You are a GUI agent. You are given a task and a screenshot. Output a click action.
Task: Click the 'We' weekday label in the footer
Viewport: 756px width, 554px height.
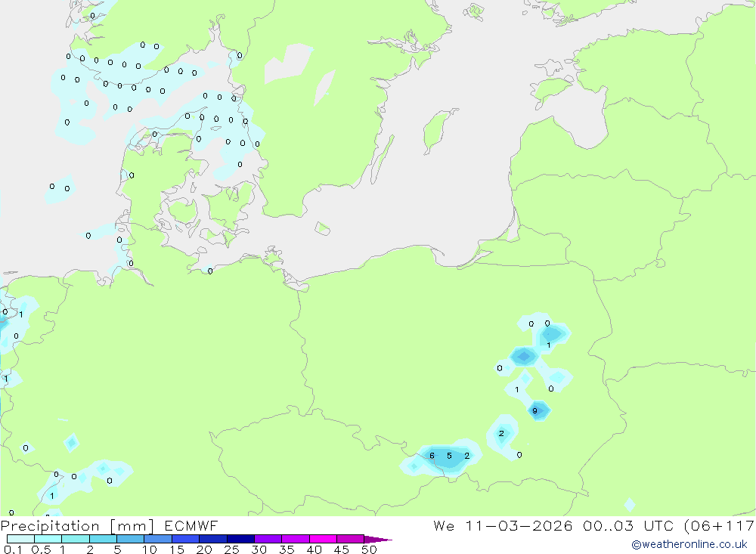(444, 526)
